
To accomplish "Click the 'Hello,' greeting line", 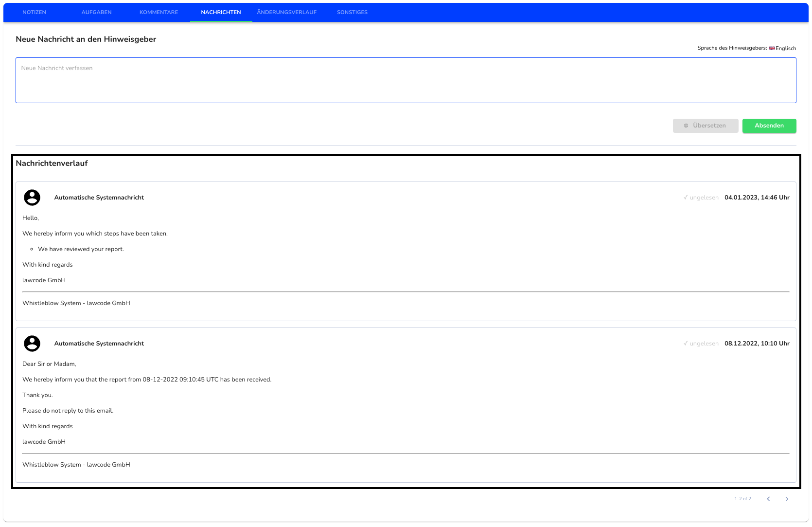I will tap(31, 218).
